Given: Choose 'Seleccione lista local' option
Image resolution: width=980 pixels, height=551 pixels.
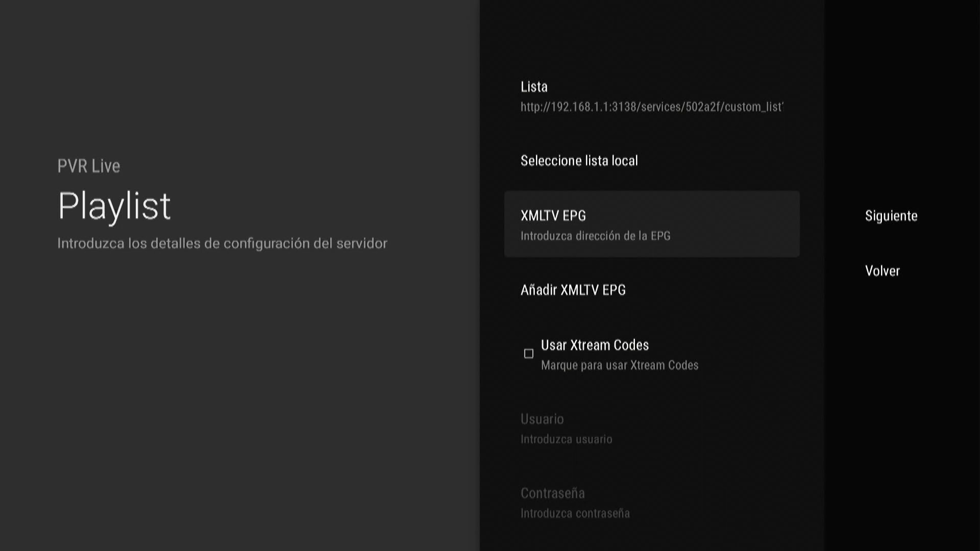Looking at the screenshot, I should coord(579,161).
